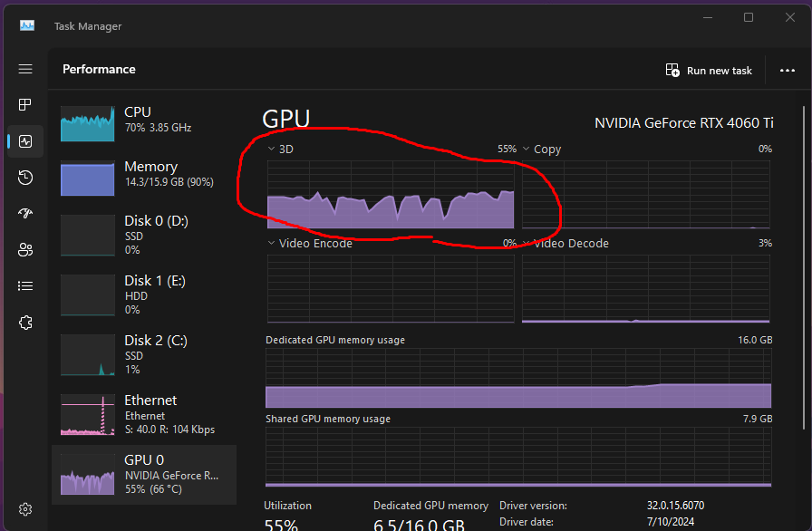Click the Shared GPU memory usage graph
The height and width of the screenshot is (531, 812).
click(518, 457)
